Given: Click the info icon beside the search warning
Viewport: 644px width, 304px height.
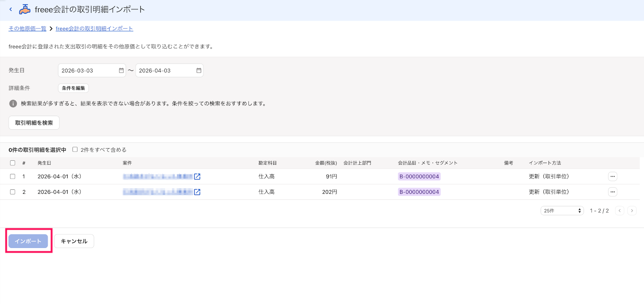Looking at the screenshot, I should [13, 103].
